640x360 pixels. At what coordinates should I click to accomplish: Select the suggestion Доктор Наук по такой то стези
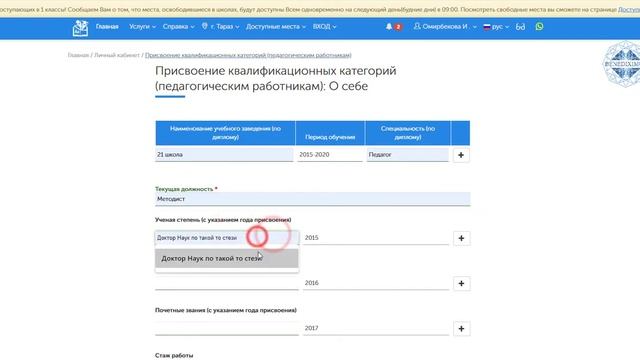(227, 258)
